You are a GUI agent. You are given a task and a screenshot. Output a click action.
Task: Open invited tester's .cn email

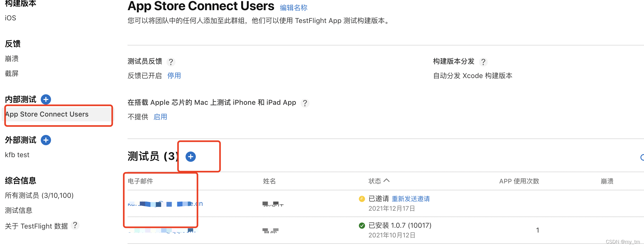coord(165,204)
